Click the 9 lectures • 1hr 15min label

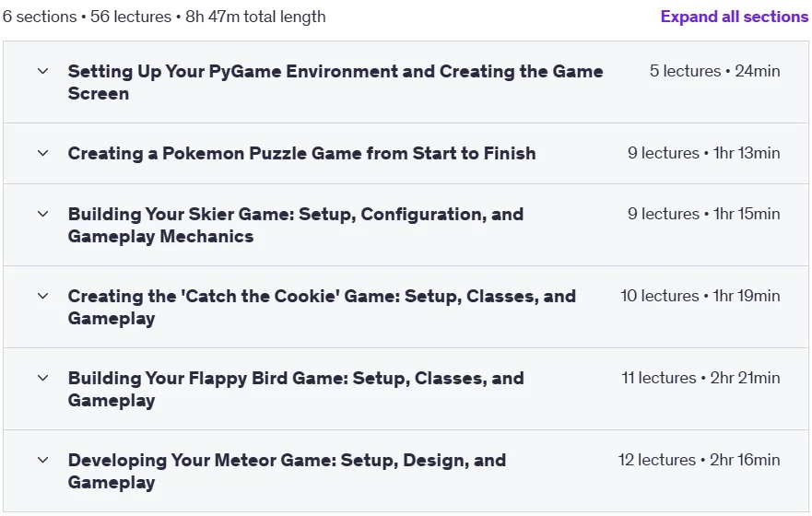(x=704, y=214)
